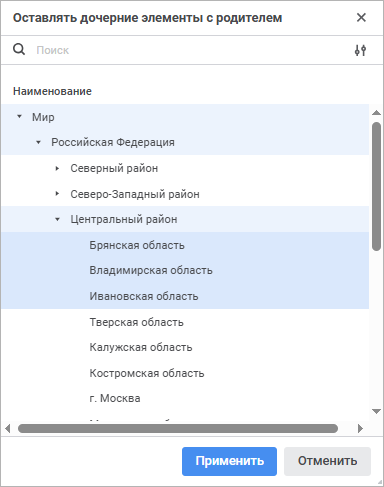Close the dialog with X icon
This screenshot has width=384, height=487.
361,18
